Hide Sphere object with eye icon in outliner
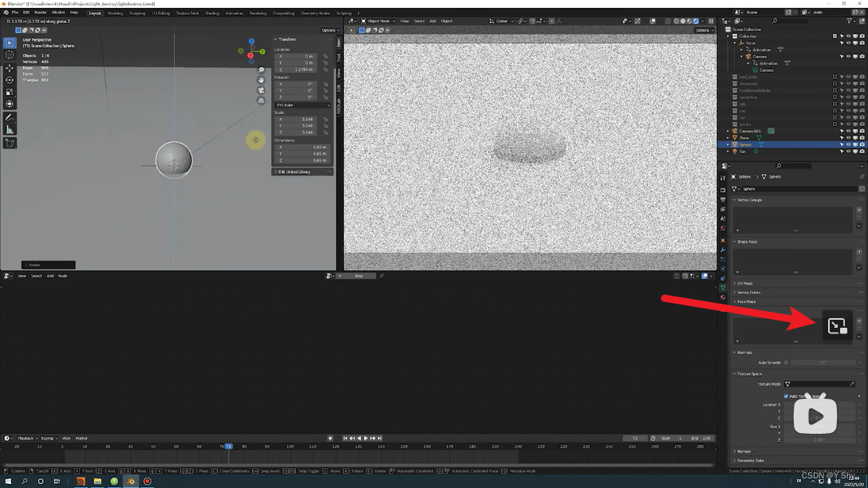 [x=848, y=144]
